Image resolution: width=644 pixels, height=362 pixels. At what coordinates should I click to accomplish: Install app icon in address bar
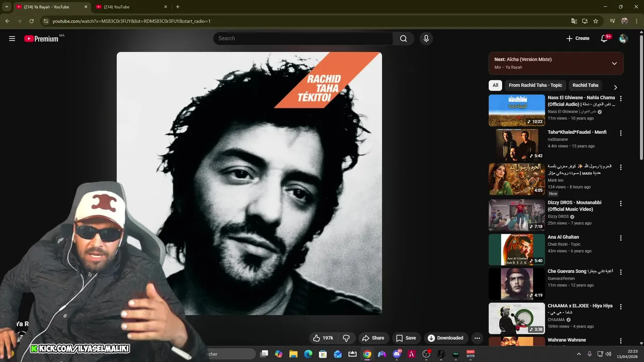click(x=585, y=21)
